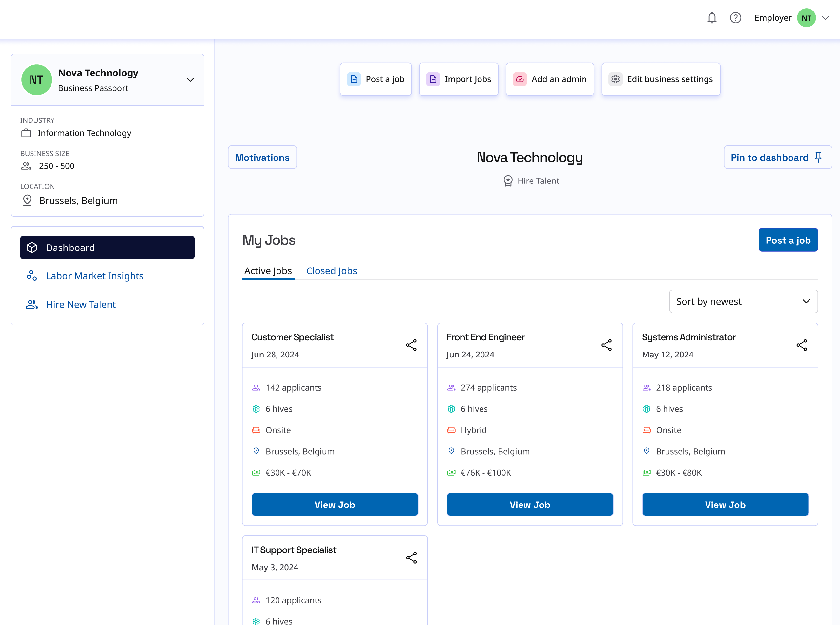Open Edit business settings
This screenshot has width=840, height=625.
pos(661,79)
